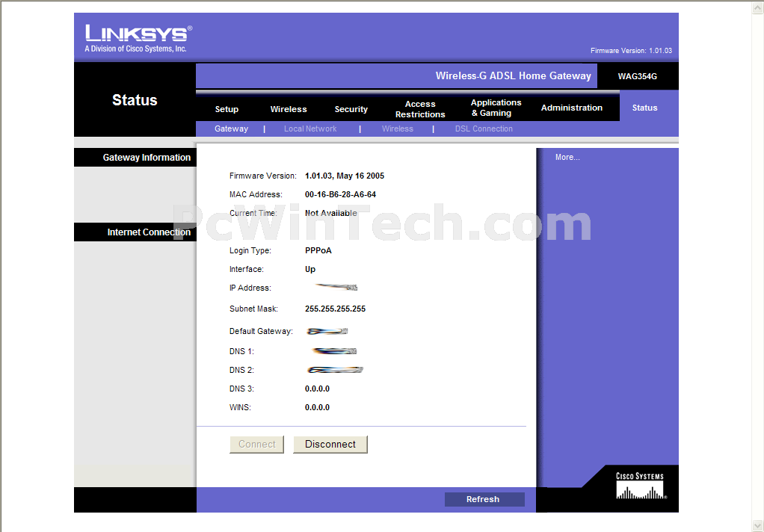Click the Internet Connection section heading
This screenshot has width=764, height=532.
coord(149,232)
